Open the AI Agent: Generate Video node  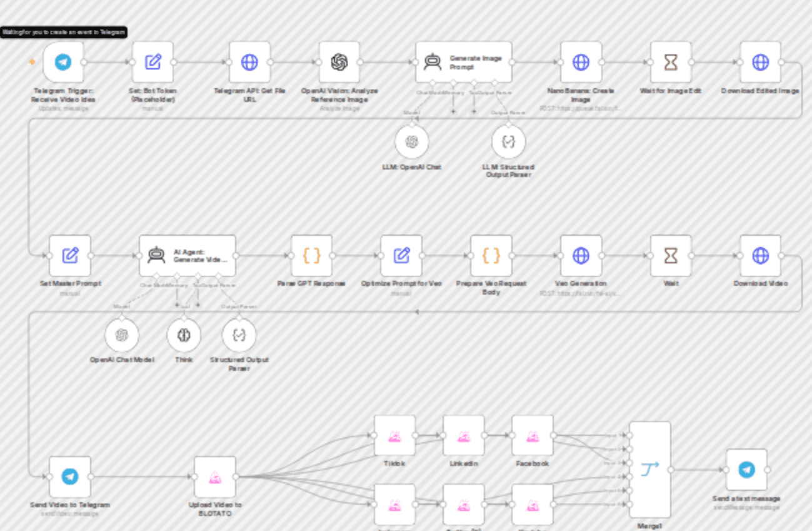188,255
